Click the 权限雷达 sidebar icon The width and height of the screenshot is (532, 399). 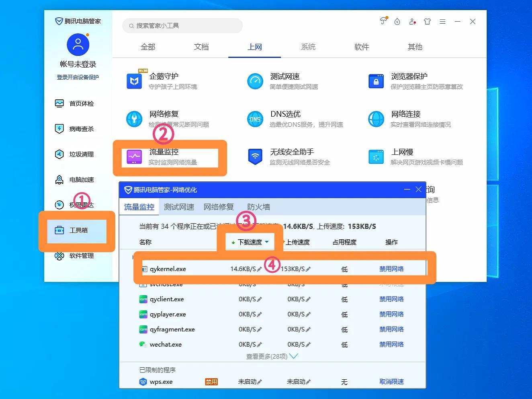59,205
